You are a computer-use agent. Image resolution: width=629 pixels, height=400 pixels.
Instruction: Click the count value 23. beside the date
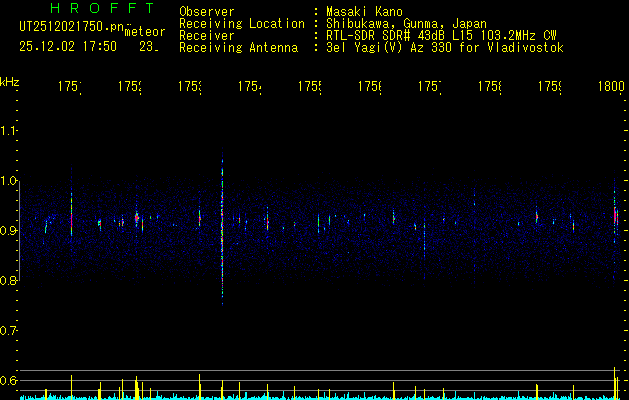click(x=149, y=47)
